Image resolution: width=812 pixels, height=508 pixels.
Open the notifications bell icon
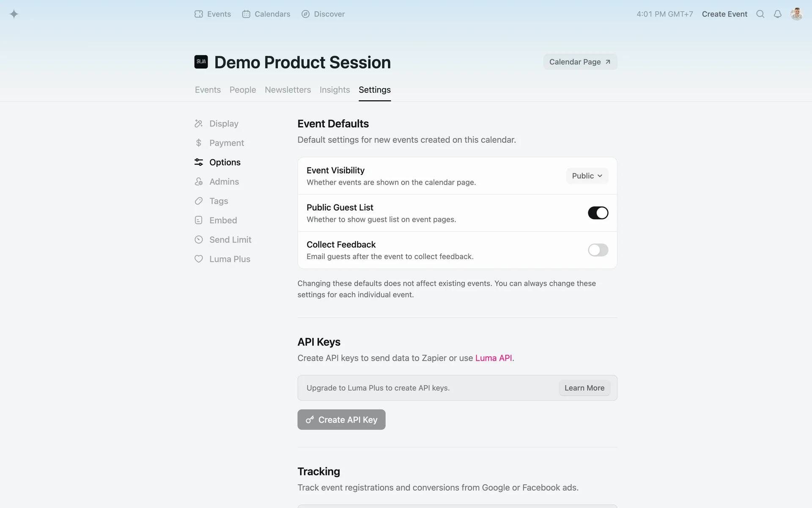777,14
